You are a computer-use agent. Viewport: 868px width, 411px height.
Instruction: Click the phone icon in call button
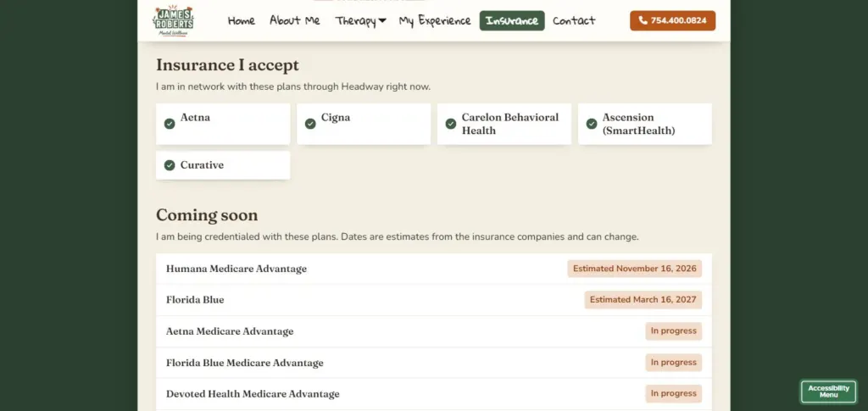pos(643,20)
